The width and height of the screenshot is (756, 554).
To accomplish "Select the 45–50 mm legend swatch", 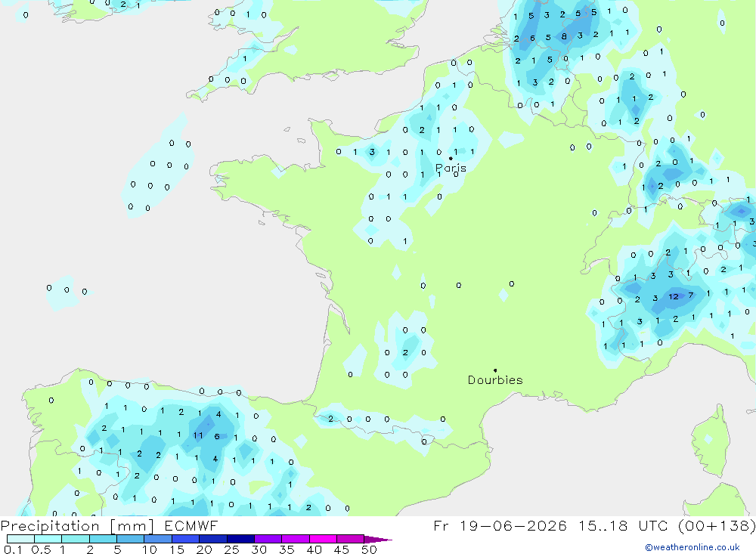I will (351, 539).
